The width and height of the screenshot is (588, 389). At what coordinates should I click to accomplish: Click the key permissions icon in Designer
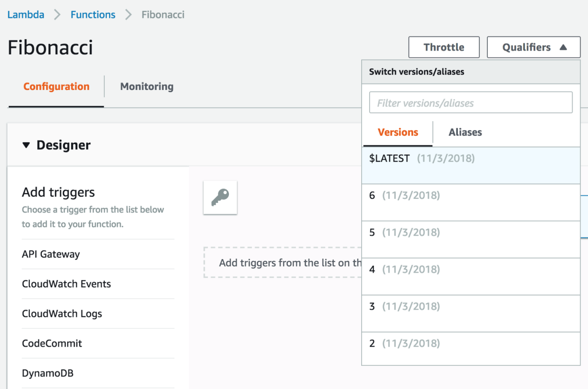[x=220, y=197]
